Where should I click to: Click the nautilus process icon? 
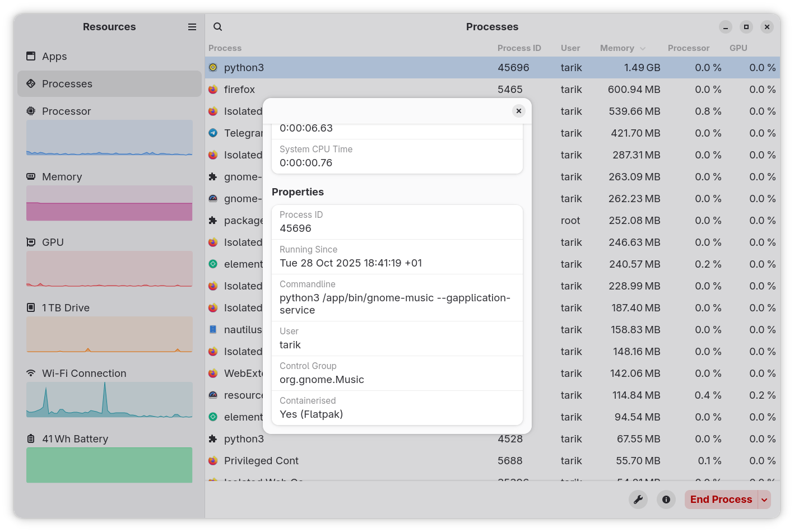[x=213, y=330]
